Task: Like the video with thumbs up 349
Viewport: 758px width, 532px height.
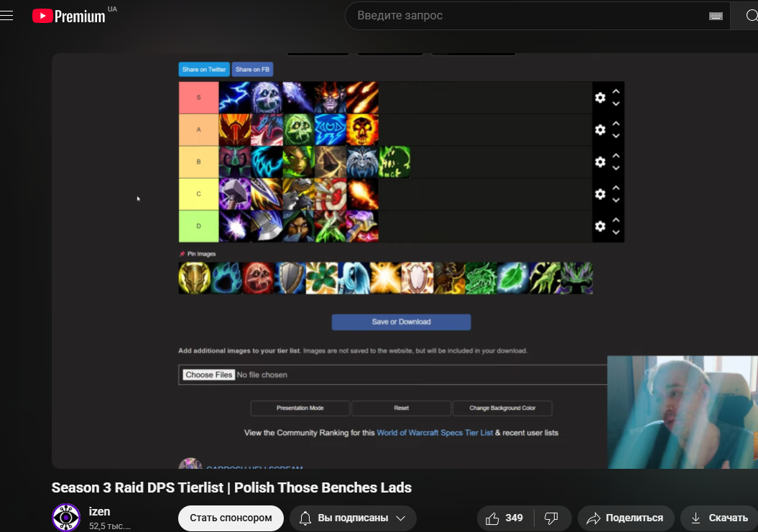Action: point(505,518)
